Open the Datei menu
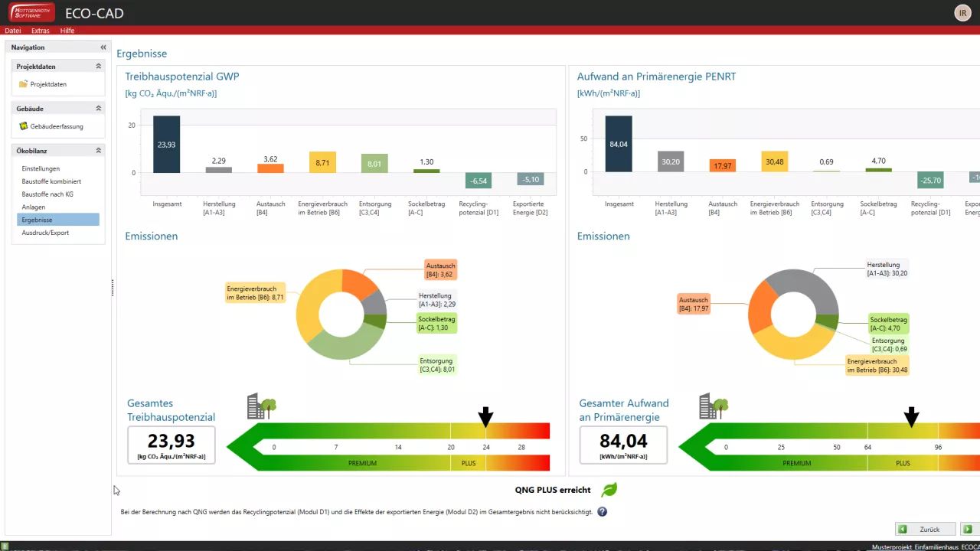This screenshot has width=980, height=551. point(13,31)
